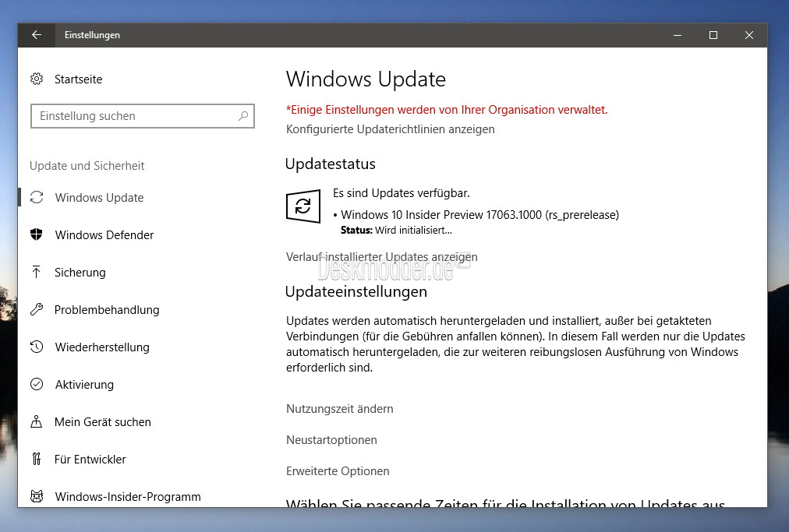Click the Updateeinstellungen heading
This screenshot has width=789, height=532.
tap(356, 291)
